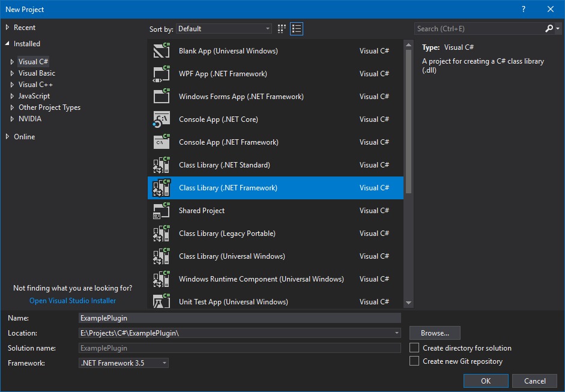Image resolution: width=565 pixels, height=392 pixels.
Task: Switch to small icons view
Action: 282,29
